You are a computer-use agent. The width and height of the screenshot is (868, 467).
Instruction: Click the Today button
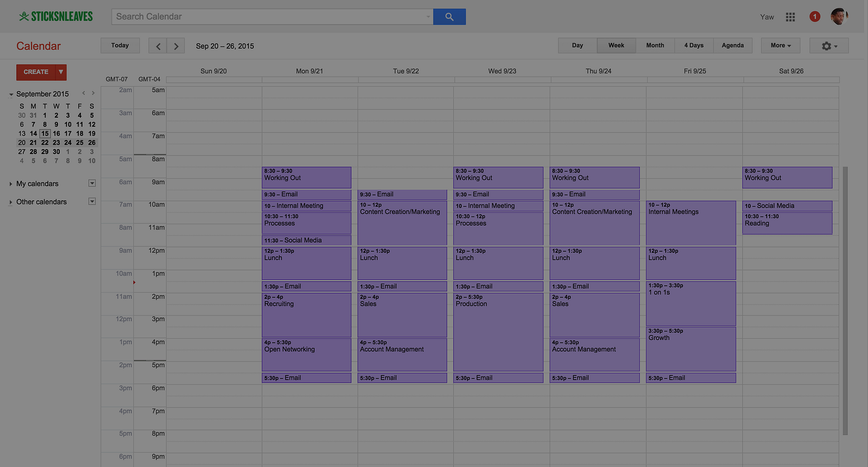[x=120, y=46]
